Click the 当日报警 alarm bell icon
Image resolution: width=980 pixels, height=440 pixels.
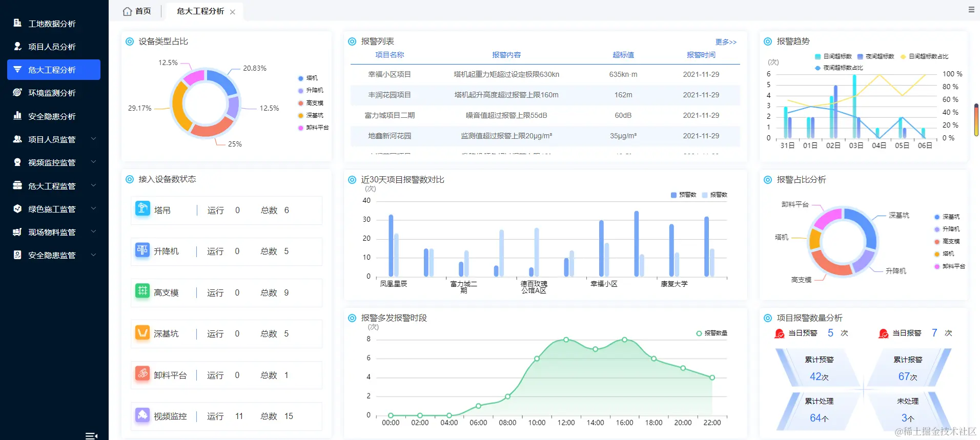(x=884, y=333)
